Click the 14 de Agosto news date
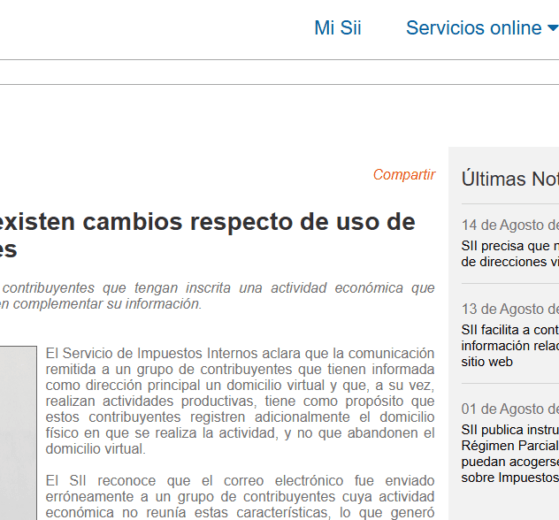This screenshot has width=559, height=520. coord(510,225)
